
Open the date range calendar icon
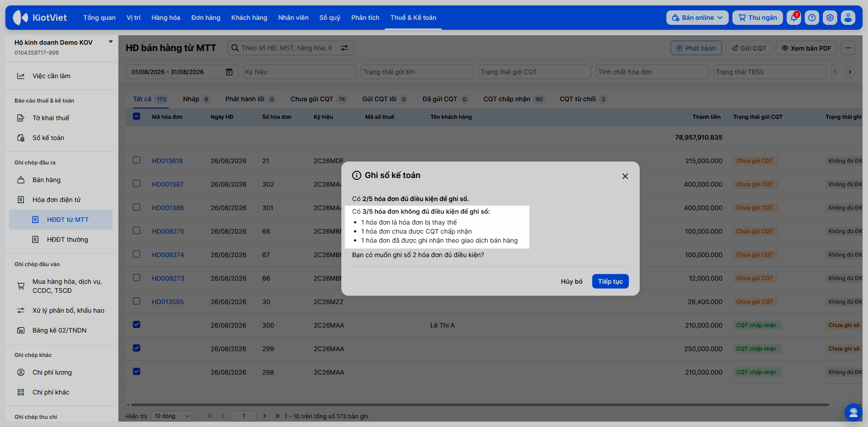229,72
